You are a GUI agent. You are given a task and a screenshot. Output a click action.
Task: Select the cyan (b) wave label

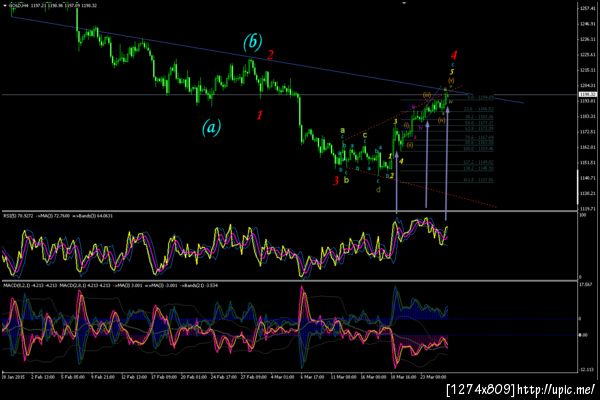(253, 42)
